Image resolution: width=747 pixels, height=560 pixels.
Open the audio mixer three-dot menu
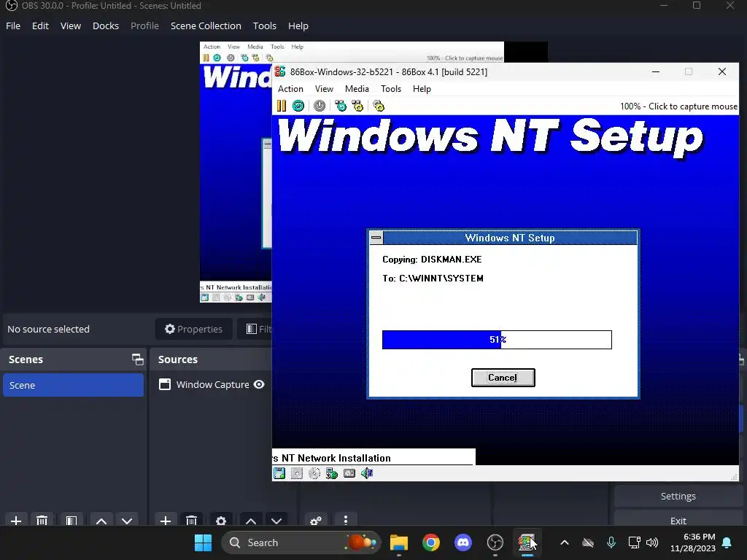click(x=346, y=521)
